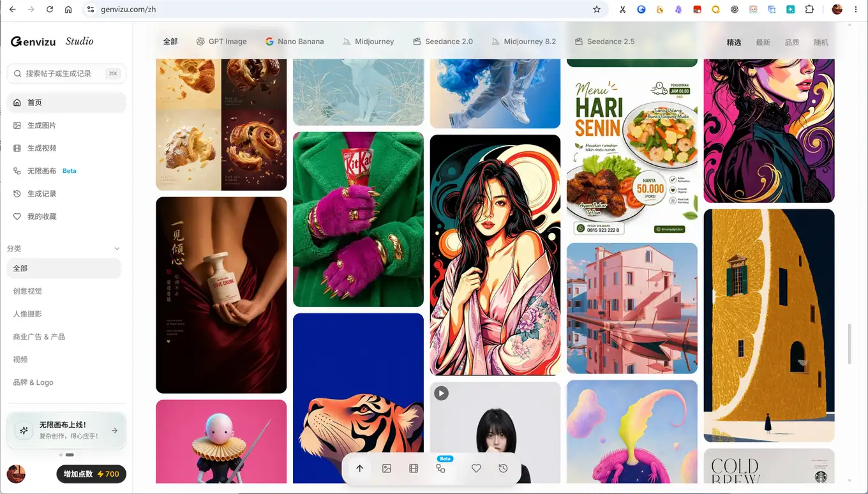This screenshot has width=868, height=494.
Task: Open video generation film icon in floating toolbar
Action: click(414, 468)
